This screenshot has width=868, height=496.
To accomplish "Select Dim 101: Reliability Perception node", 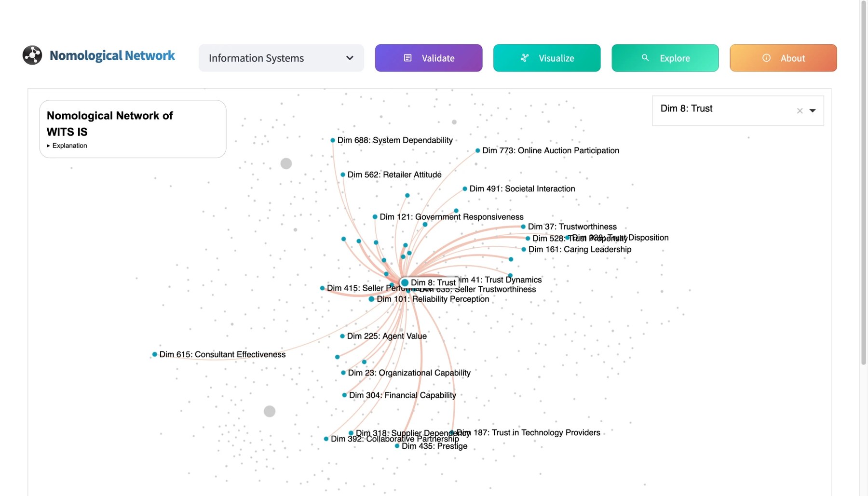I will point(371,299).
